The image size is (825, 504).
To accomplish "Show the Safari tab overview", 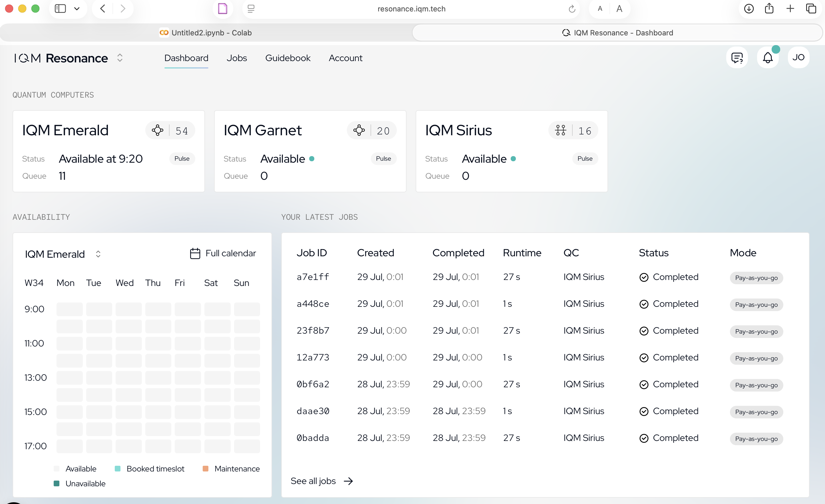I will pyautogui.click(x=811, y=9).
